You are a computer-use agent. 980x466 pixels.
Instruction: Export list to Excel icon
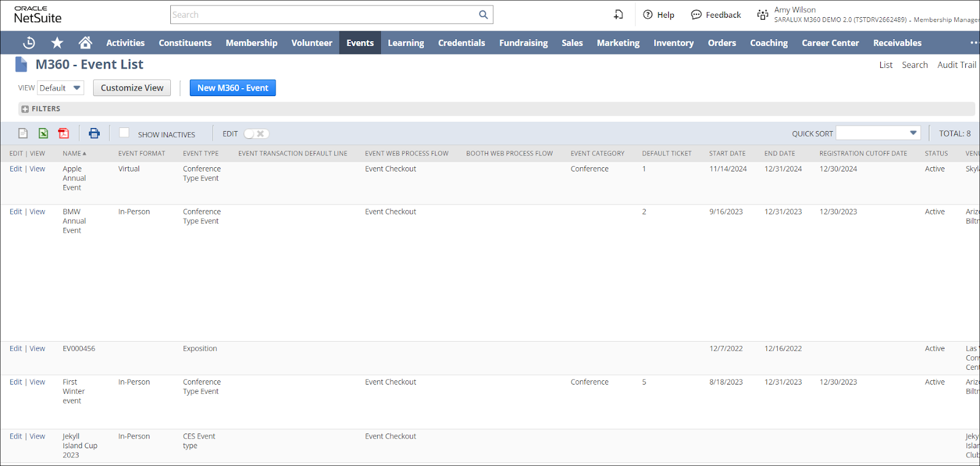pyautogui.click(x=43, y=133)
